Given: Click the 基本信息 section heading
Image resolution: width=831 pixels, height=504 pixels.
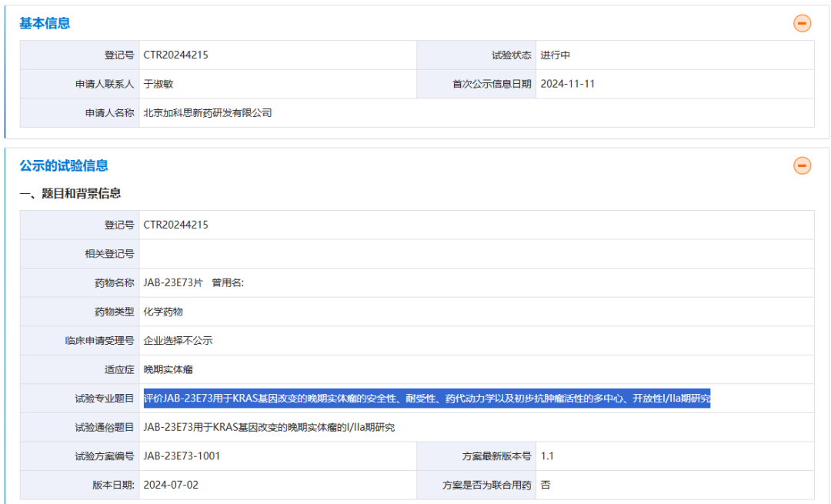Looking at the screenshot, I should [x=45, y=23].
